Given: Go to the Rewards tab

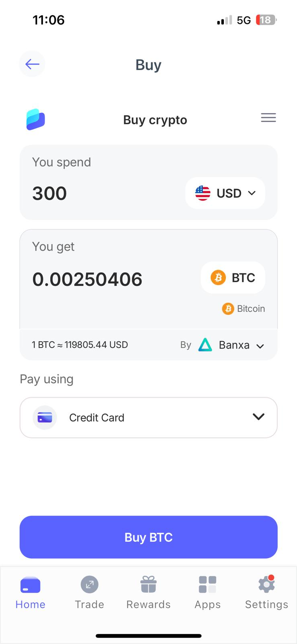Looking at the screenshot, I should coord(148,592).
